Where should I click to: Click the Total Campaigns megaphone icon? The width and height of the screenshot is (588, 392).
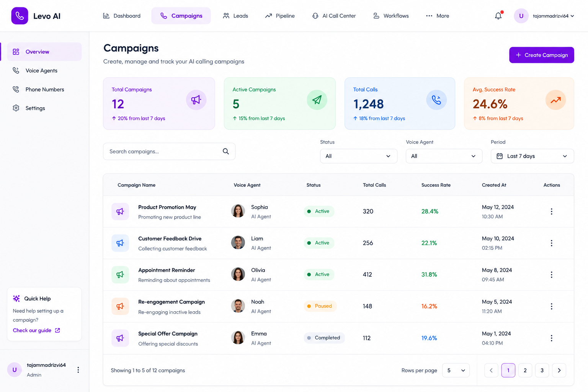196,100
